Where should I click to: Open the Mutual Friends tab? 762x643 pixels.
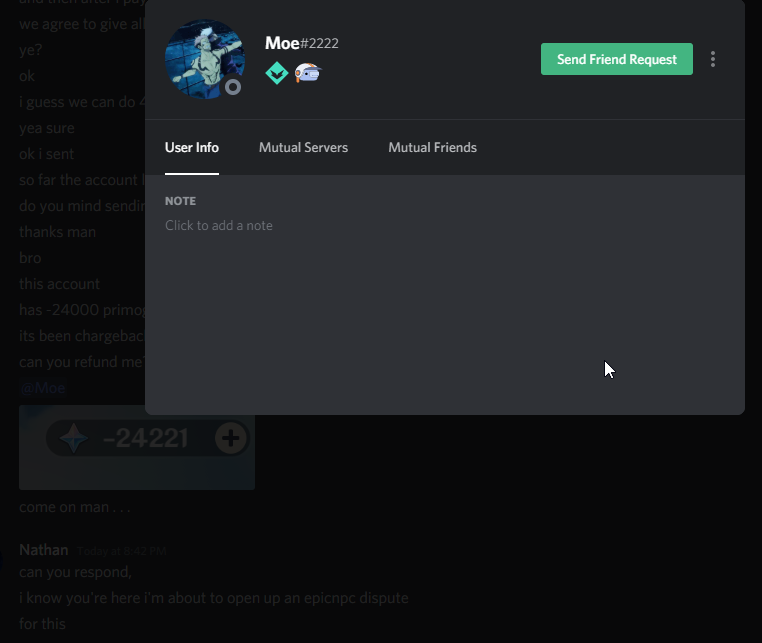433,147
